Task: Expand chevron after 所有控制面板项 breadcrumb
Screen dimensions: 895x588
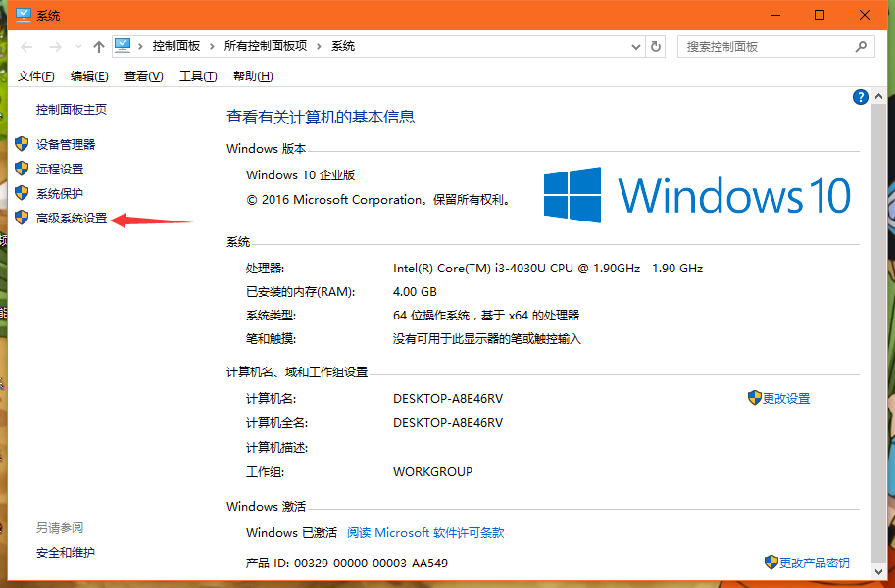Action: [319, 47]
